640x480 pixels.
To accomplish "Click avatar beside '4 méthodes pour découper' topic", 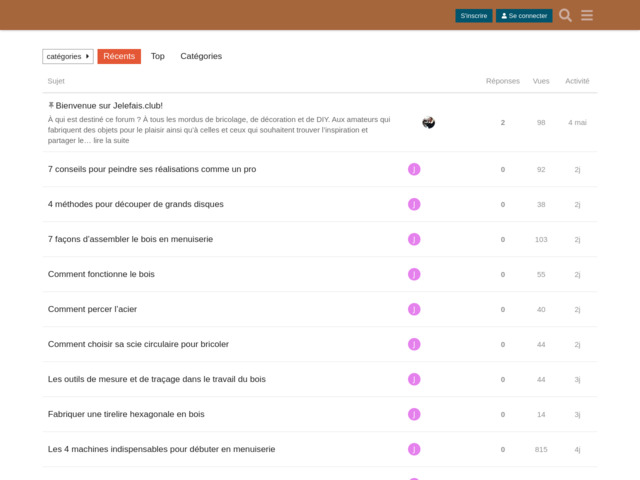I will tap(414, 204).
